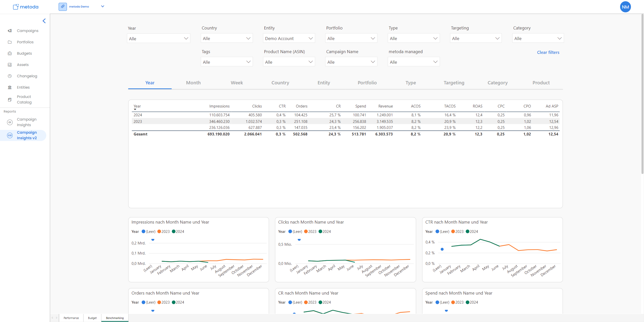The width and height of the screenshot is (644, 322).
Task: Open Campaign Insights report link
Action: pyautogui.click(x=26, y=122)
